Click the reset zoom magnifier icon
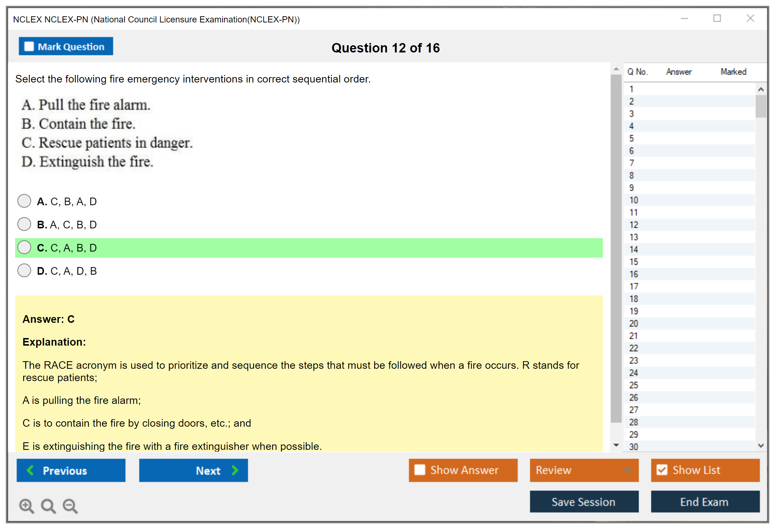Viewport: 778px width, 532px height. click(x=48, y=506)
